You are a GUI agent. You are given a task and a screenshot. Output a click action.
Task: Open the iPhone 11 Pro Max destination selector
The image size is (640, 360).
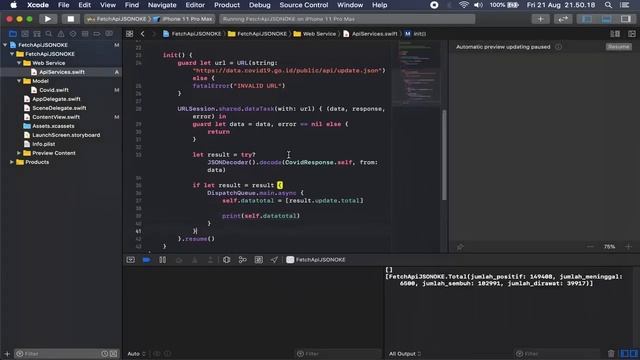(x=183, y=19)
